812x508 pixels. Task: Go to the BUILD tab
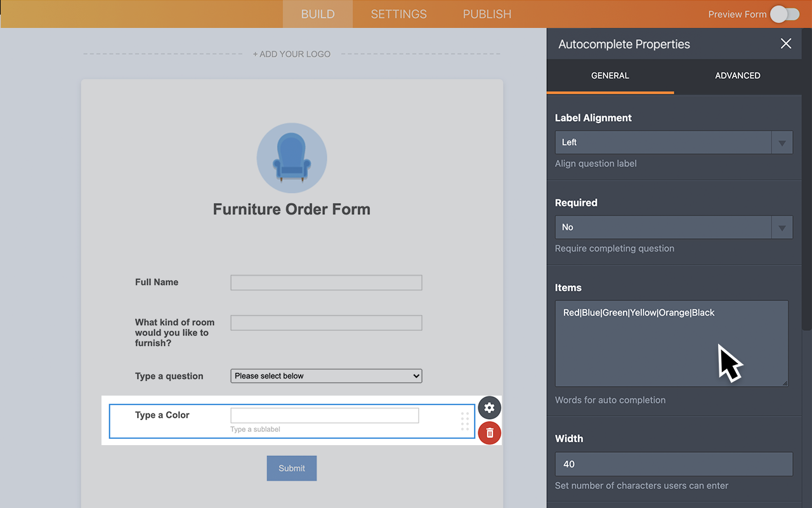(317, 14)
